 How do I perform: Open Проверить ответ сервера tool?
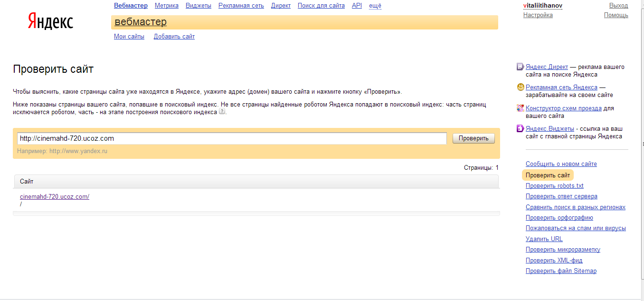tap(561, 196)
